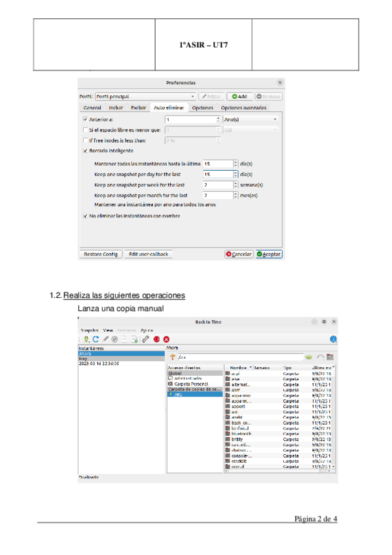Click the red shutdown toolbar icon
This screenshot has width=392, height=555.
click(x=156, y=339)
